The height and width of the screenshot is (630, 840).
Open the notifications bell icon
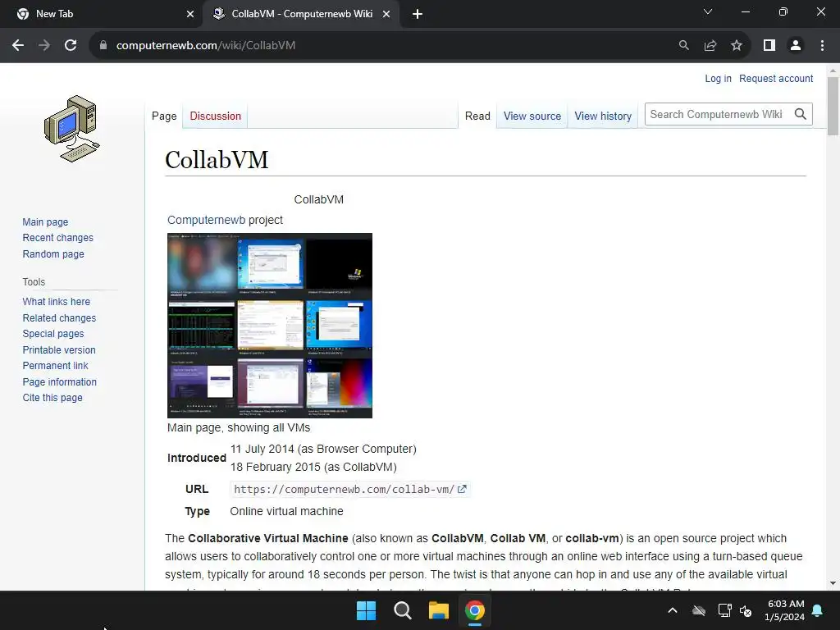coord(818,610)
